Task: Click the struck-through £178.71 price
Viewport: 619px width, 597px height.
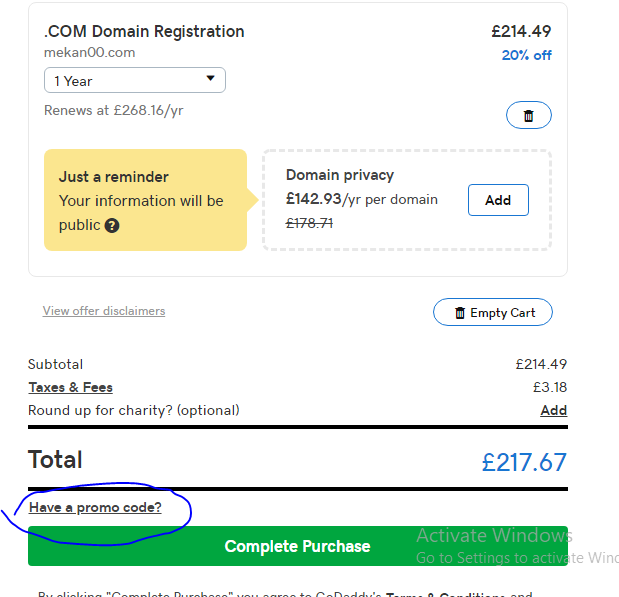Action: coord(309,223)
